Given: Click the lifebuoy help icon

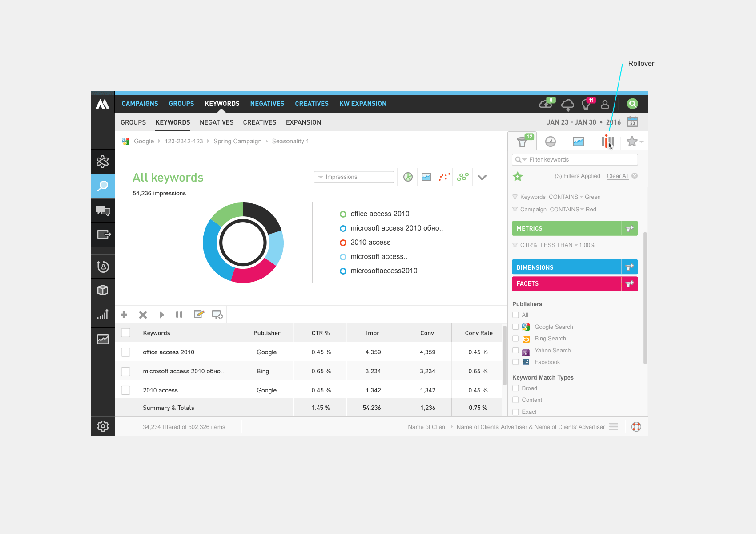Looking at the screenshot, I should (x=636, y=427).
